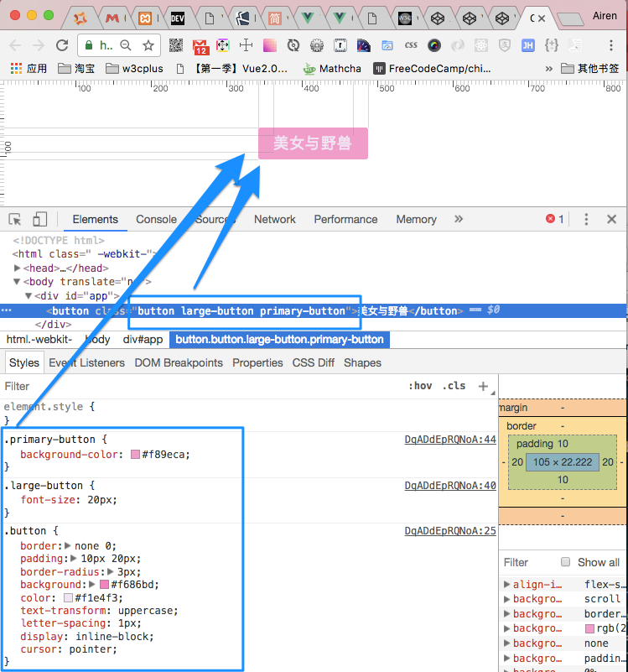
Task: Click the styles Filter input field
Action: click(201, 386)
